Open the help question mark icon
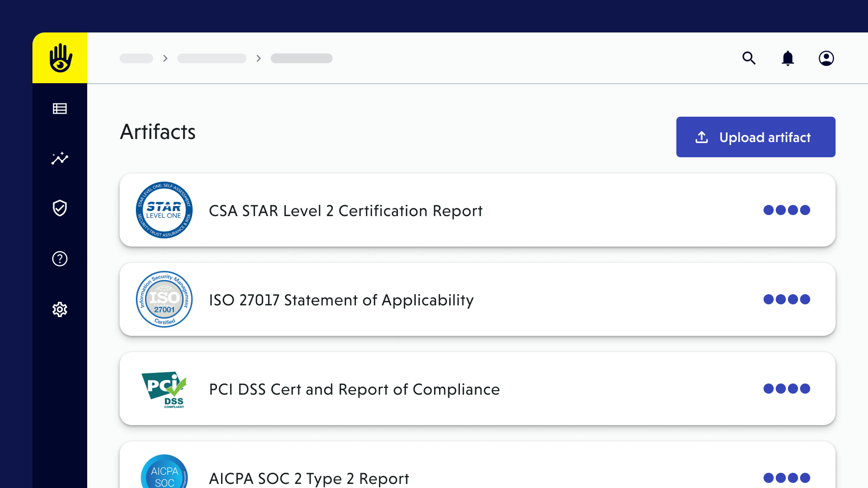Image resolution: width=868 pixels, height=488 pixels. click(60, 259)
